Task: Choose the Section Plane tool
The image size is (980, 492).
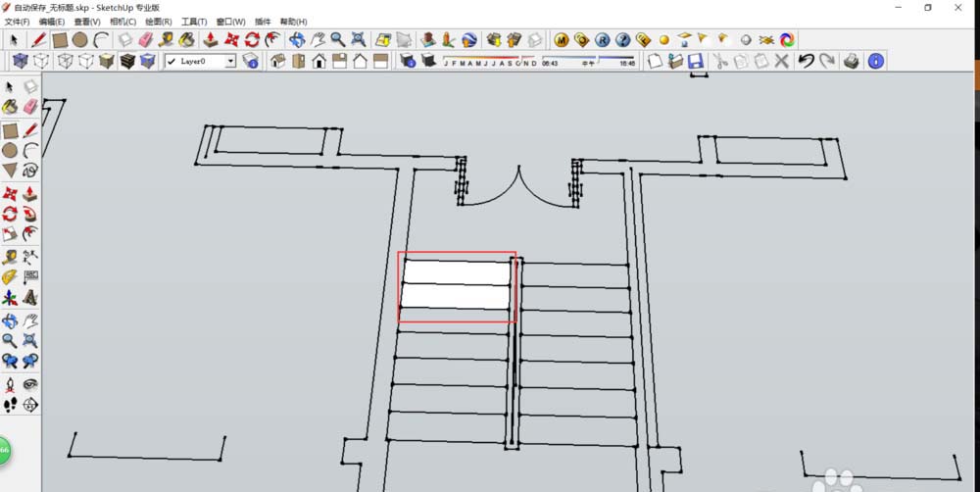Action: [30, 405]
